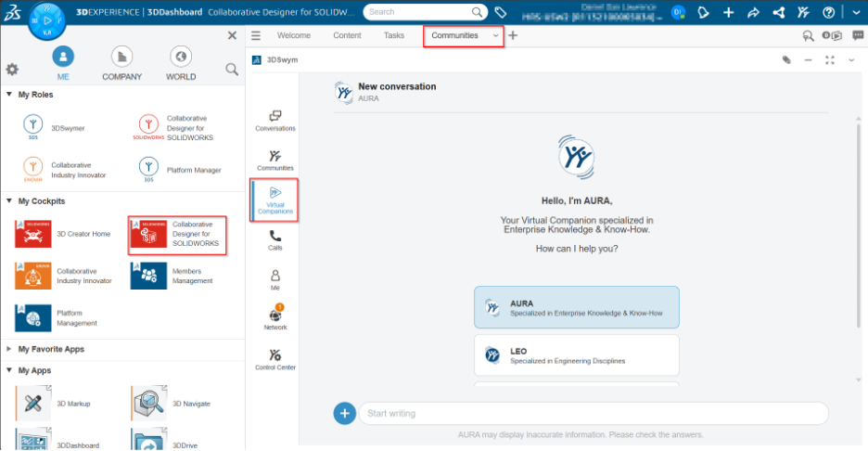Viewport: 868px width, 451px height.
Task: Select the 3DSwymer role
Action: 54,127
